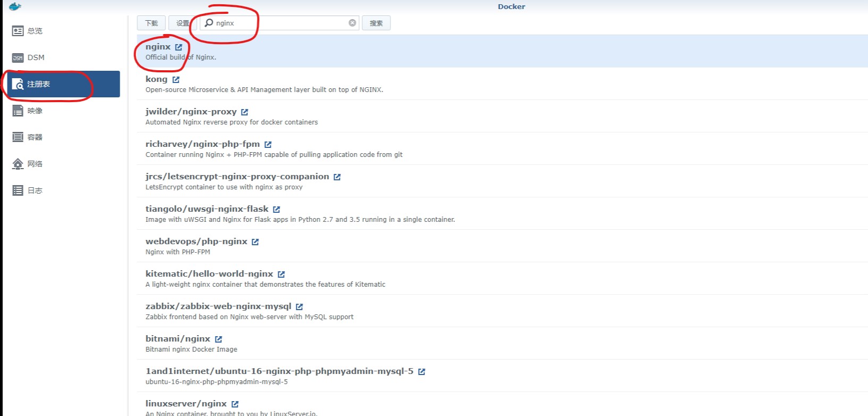Open external link for kitematic/hello-world-nginx

[x=281, y=274]
